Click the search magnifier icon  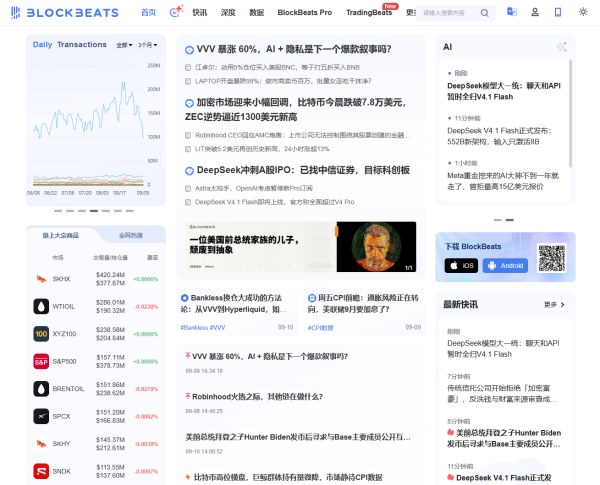(484, 13)
